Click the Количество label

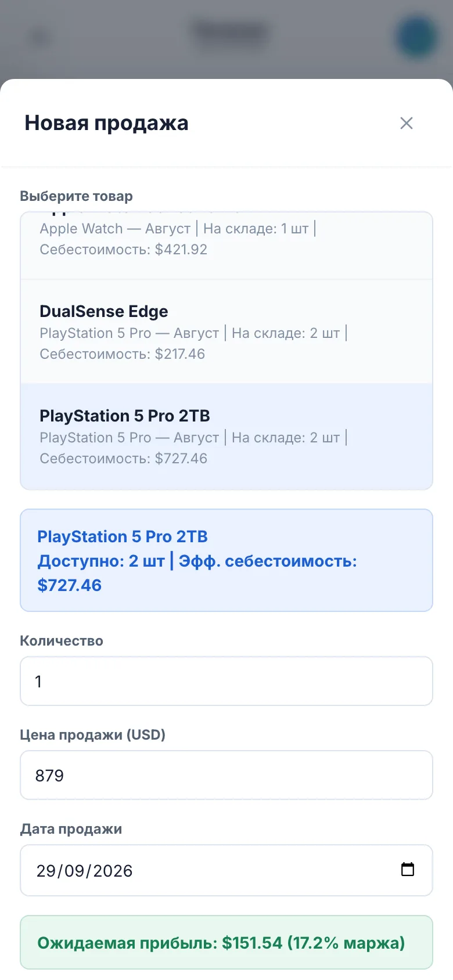pyautogui.click(x=62, y=641)
